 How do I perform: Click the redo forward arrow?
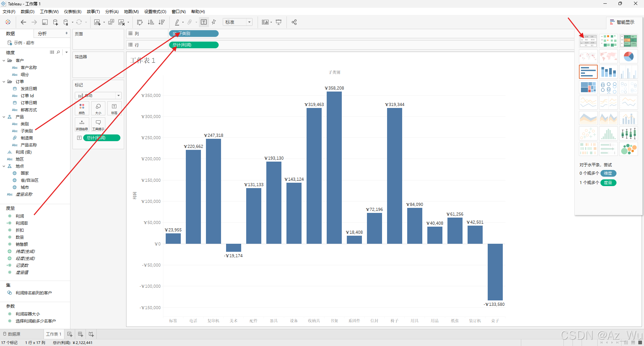(x=34, y=22)
